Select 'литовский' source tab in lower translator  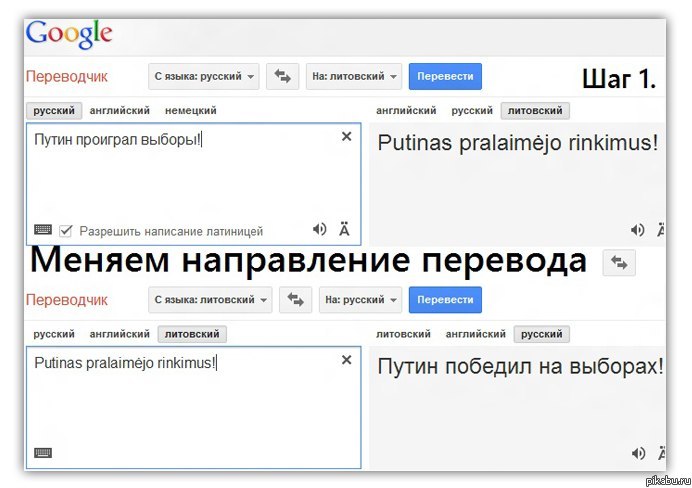pos(192,334)
